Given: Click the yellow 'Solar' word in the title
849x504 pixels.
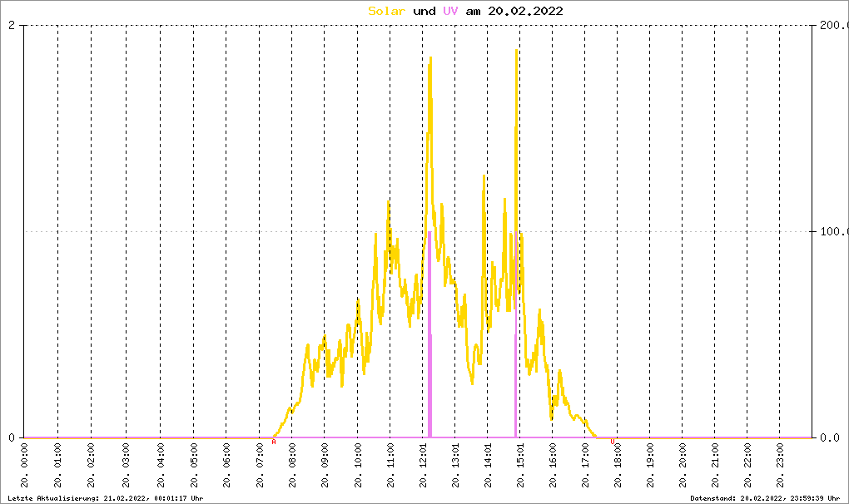Looking at the screenshot, I should [386, 11].
